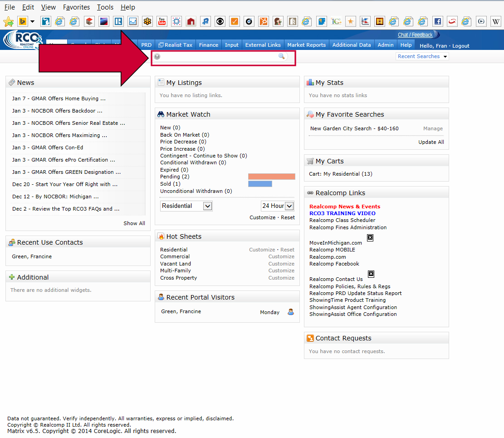Click Reset in the Market Watch widget
Viewport: 504px width, 438px height.
(x=288, y=217)
